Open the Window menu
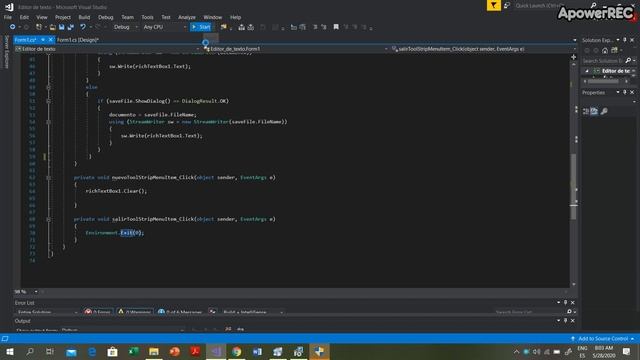640x360 pixels. pyautogui.click(x=213, y=17)
